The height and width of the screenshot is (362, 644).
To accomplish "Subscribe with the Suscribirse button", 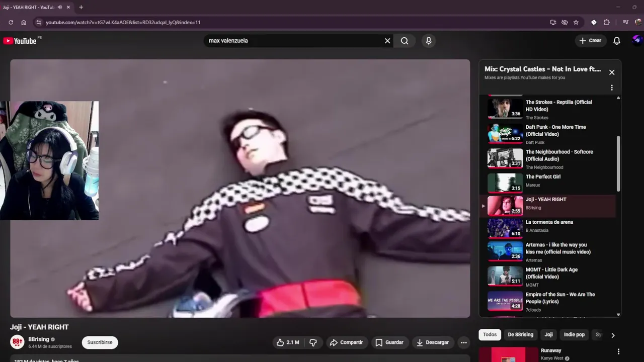I will (x=100, y=342).
